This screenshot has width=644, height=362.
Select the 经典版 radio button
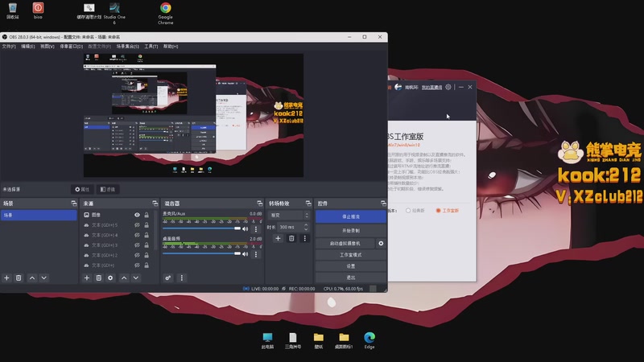(x=408, y=211)
